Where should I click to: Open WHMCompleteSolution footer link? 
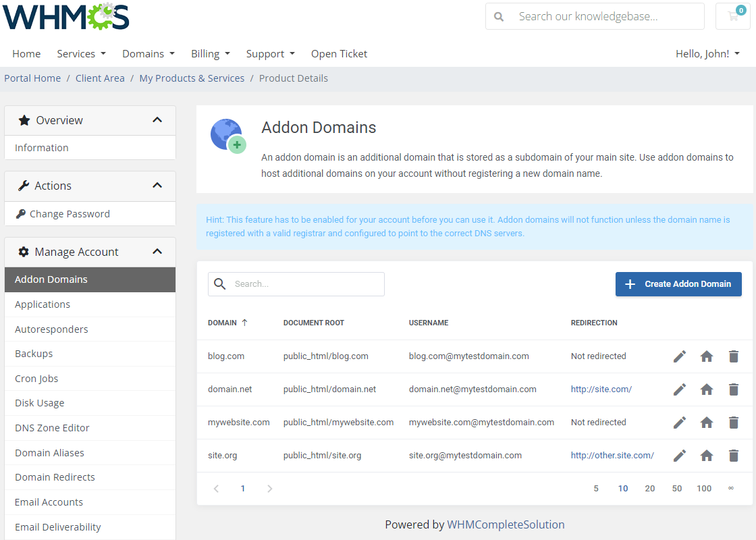click(506, 524)
